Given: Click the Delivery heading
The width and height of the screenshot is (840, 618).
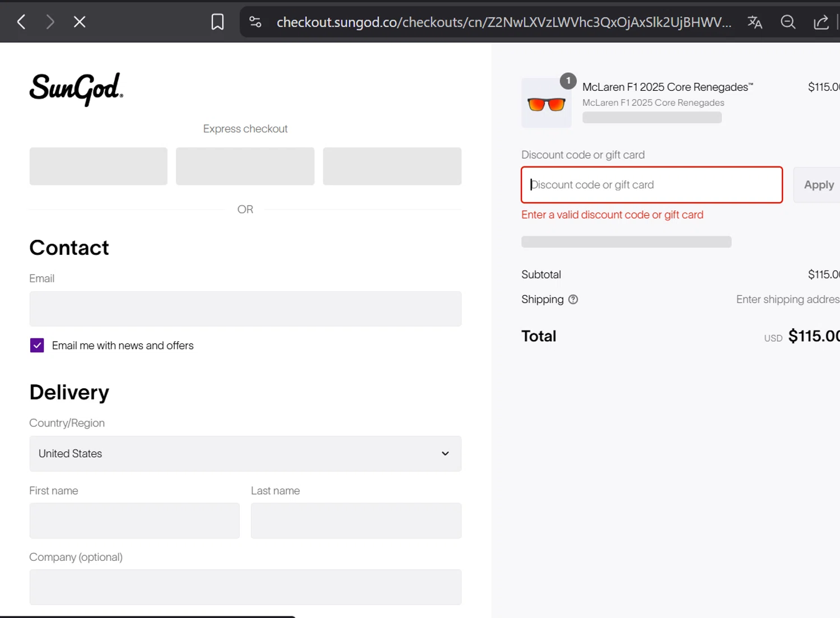Looking at the screenshot, I should (69, 392).
